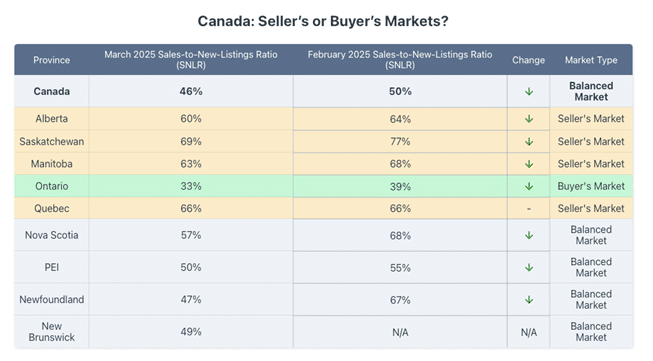Click Ontario's Buyer's Market cell
653x361 pixels.
coord(591,186)
